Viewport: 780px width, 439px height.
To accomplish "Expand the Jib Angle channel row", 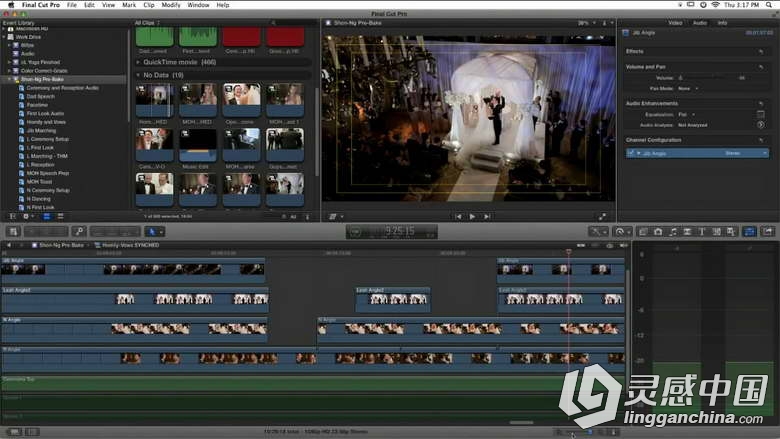I will tap(639, 153).
